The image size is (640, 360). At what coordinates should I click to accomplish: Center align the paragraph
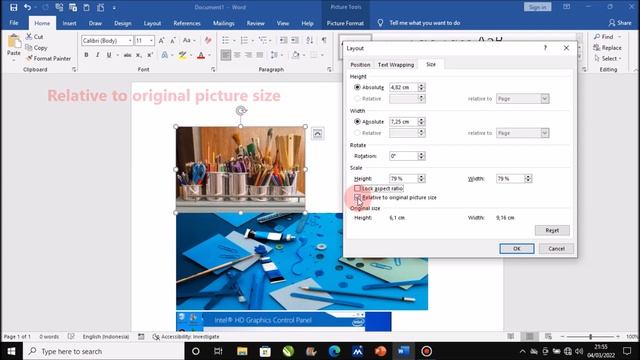coord(237,55)
